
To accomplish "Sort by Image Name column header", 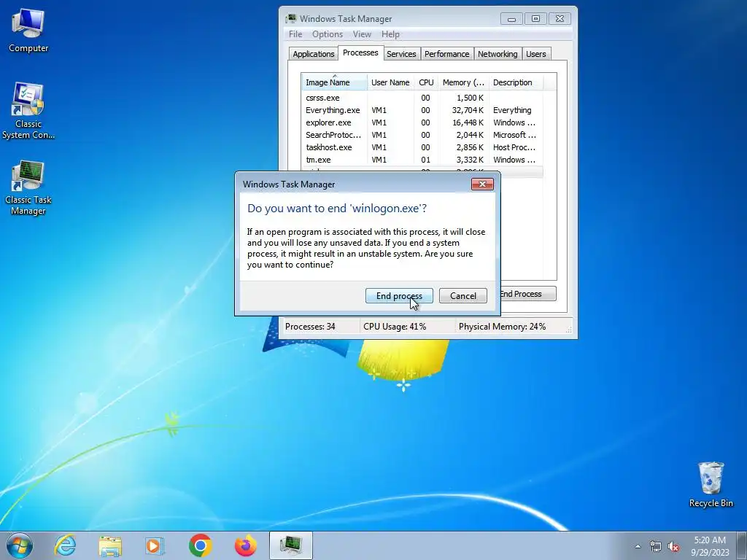I will (334, 82).
